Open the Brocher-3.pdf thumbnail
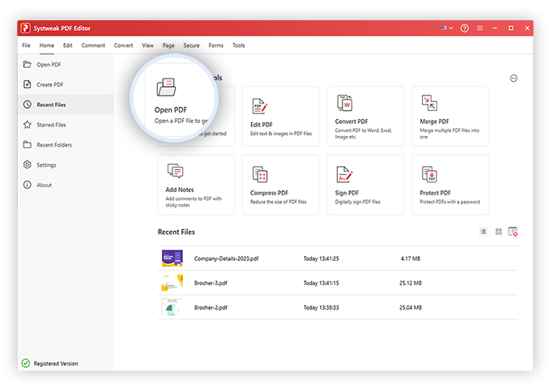The width and height of the screenshot is (549, 392). [172, 283]
